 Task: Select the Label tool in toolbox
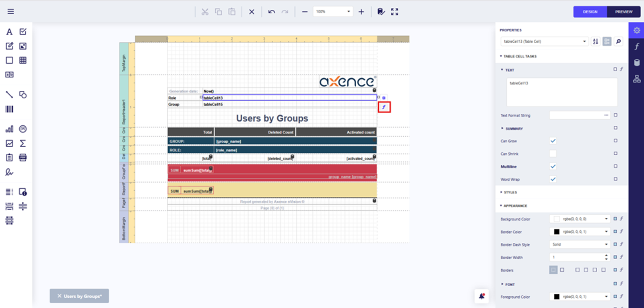9,32
